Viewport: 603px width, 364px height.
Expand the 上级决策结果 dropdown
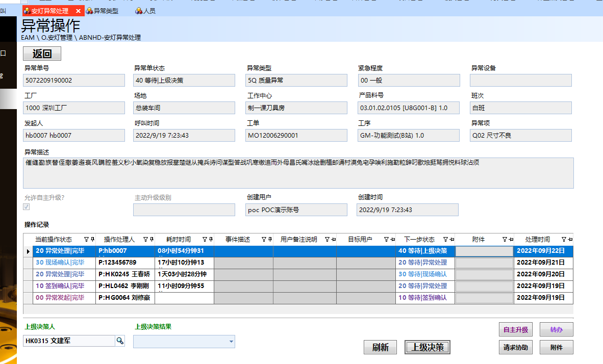tap(231, 342)
